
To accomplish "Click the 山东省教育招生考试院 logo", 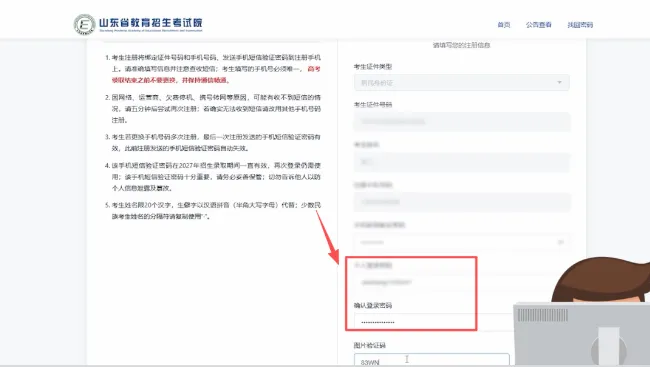I will click(138, 24).
